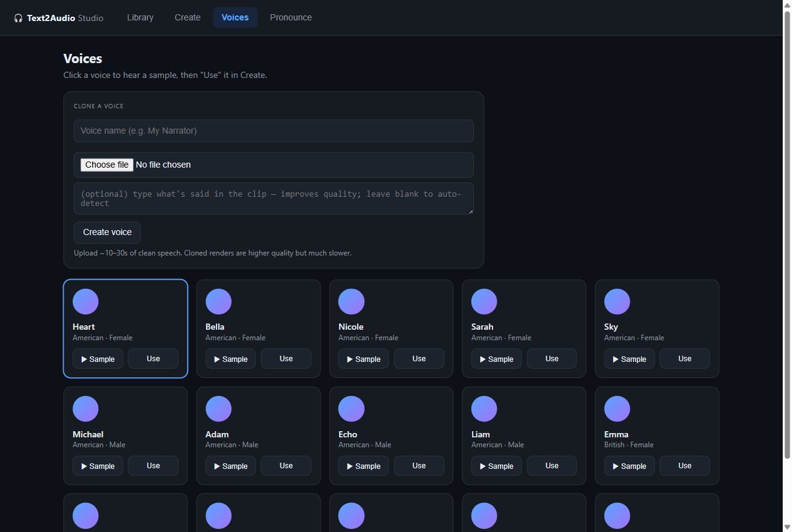
Task: Click Sky's gradient avatar circle
Action: click(x=618, y=302)
